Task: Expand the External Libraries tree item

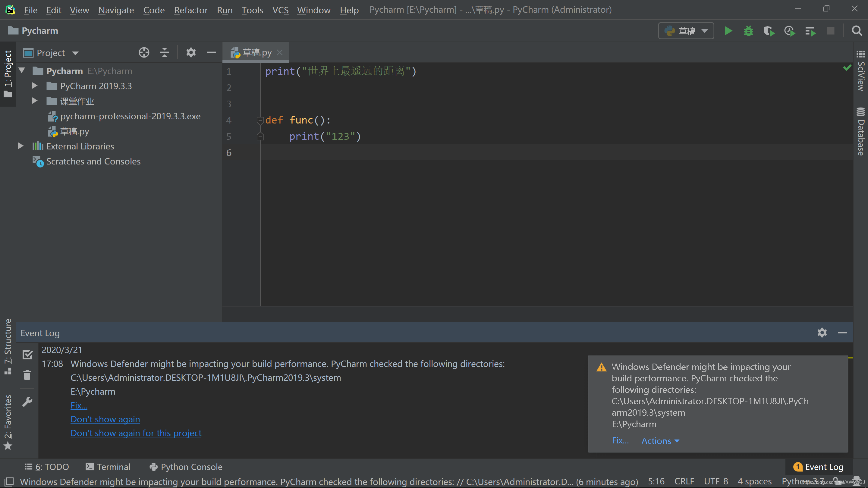Action: [x=21, y=146]
